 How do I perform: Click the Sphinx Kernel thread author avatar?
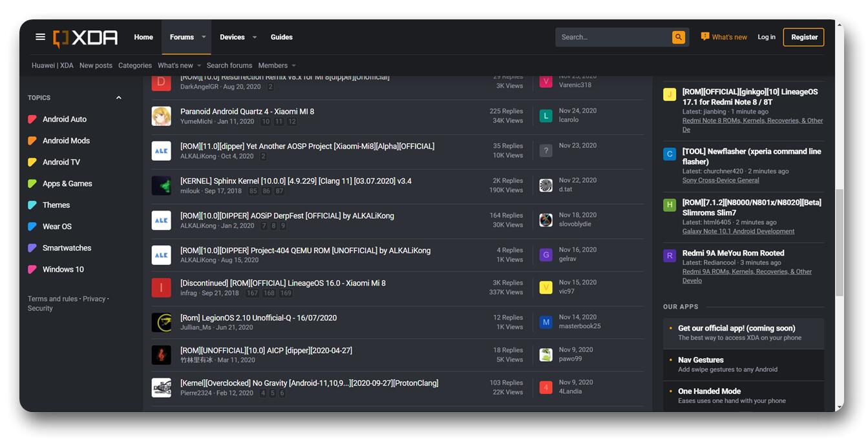[161, 186]
